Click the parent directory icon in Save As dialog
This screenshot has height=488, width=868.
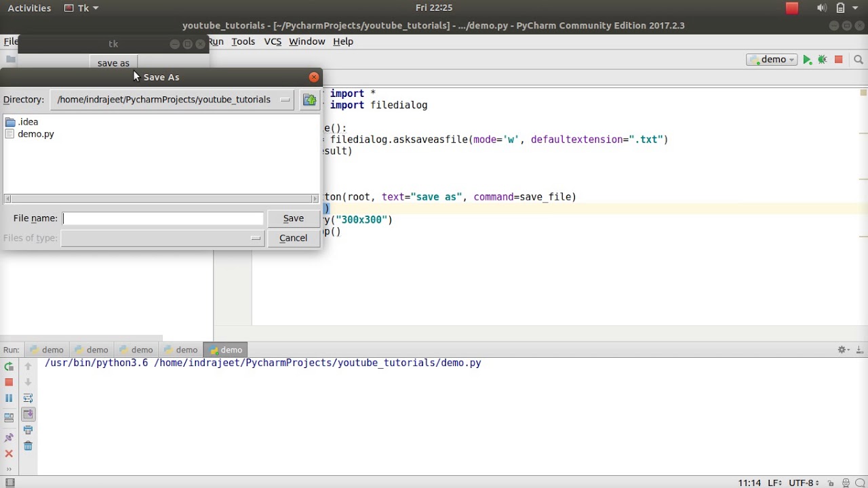click(x=310, y=100)
